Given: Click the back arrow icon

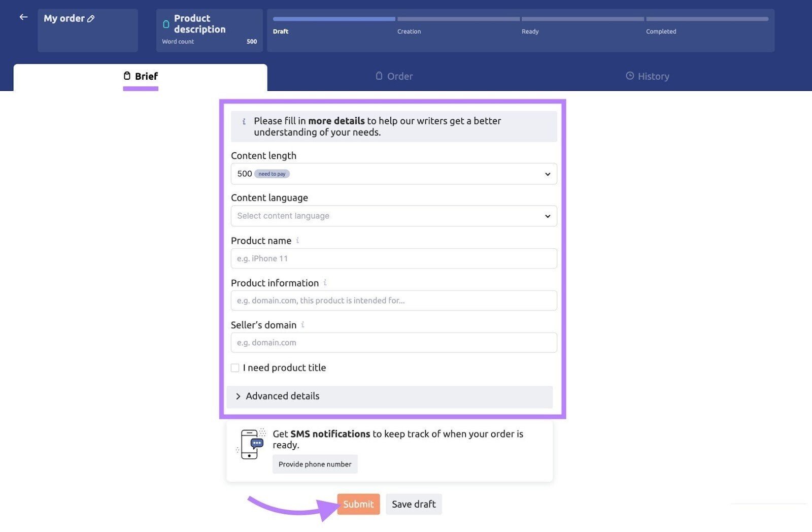Looking at the screenshot, I should (x=23, y=17).
